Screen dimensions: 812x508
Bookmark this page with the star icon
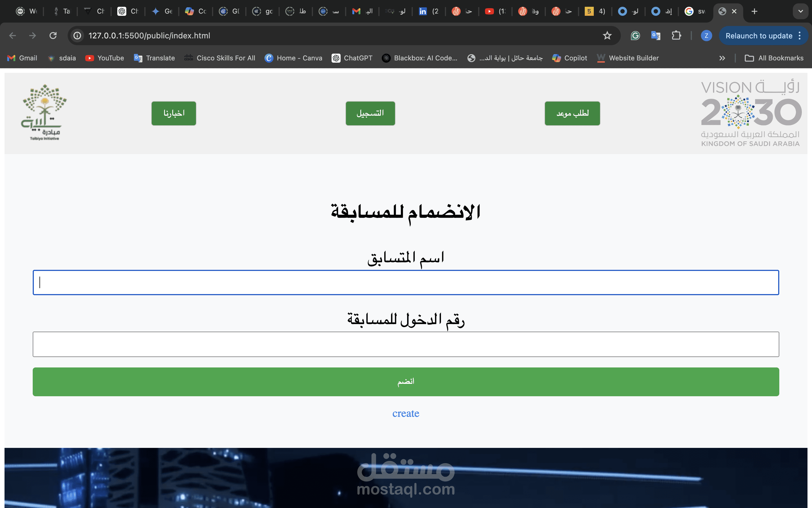(x=607, y=36)
